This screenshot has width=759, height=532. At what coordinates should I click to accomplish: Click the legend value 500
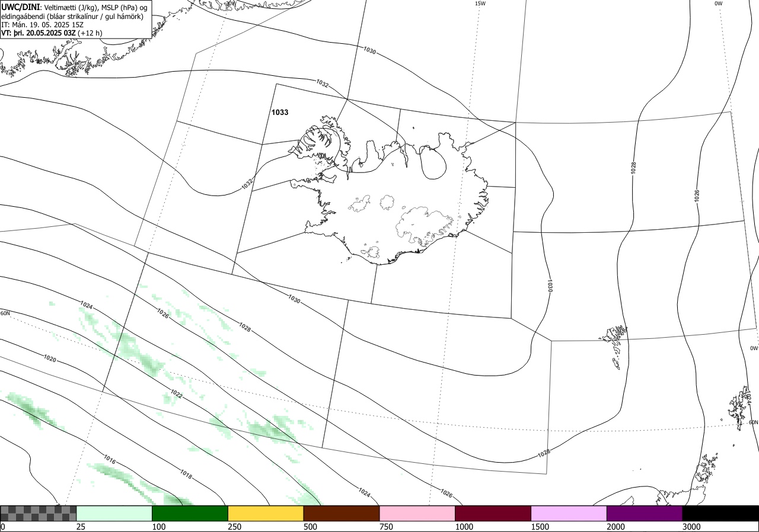(311, 527)
